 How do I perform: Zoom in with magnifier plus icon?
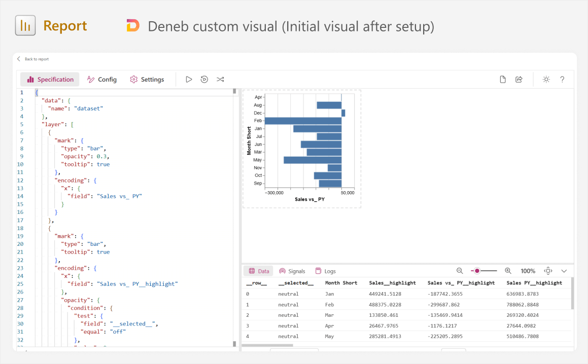pos(508,271)
